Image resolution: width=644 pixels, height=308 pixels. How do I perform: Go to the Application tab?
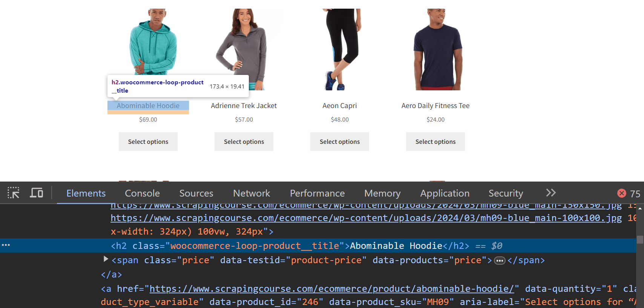445,193
